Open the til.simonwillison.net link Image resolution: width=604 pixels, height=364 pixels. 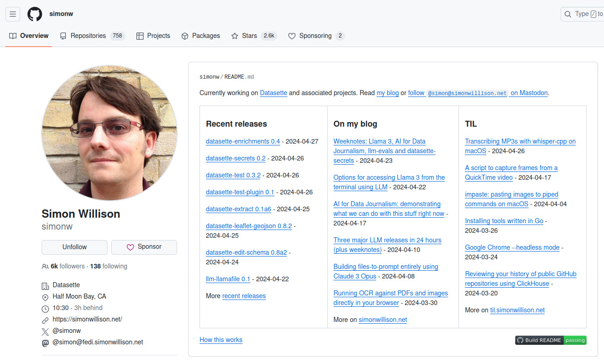[x=518, y=310]
